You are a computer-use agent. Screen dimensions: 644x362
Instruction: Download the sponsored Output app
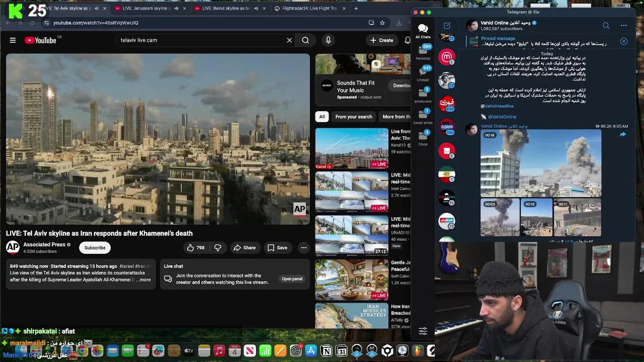[x=401, y=85]
